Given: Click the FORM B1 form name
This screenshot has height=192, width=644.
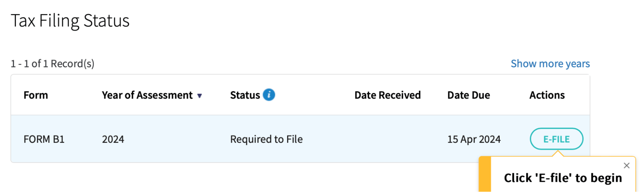Looking at the screenshot, I should (44, 139).
